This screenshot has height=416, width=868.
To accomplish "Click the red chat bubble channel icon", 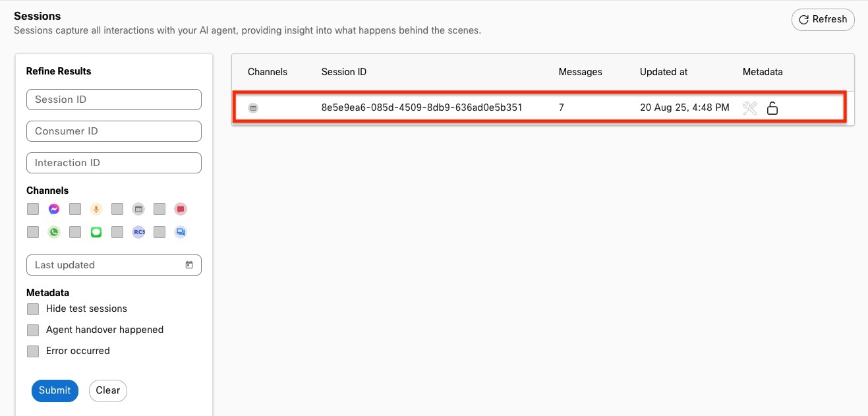I will [x=181, y=209].
